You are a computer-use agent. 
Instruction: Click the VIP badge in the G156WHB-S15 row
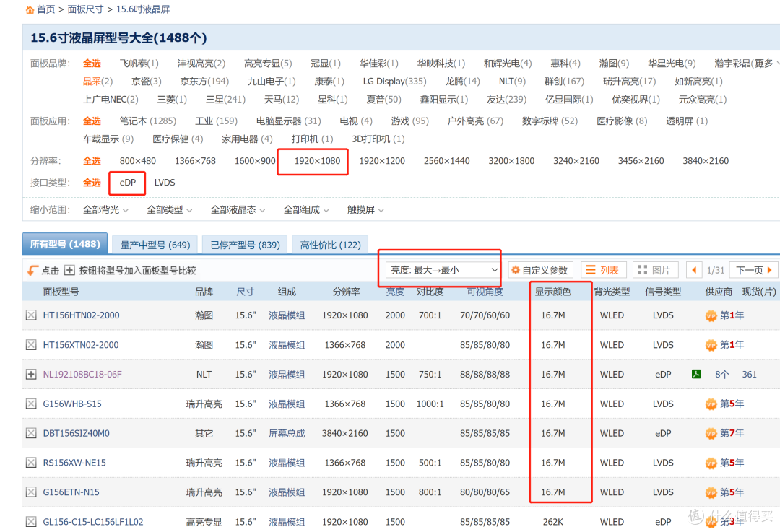711,404
